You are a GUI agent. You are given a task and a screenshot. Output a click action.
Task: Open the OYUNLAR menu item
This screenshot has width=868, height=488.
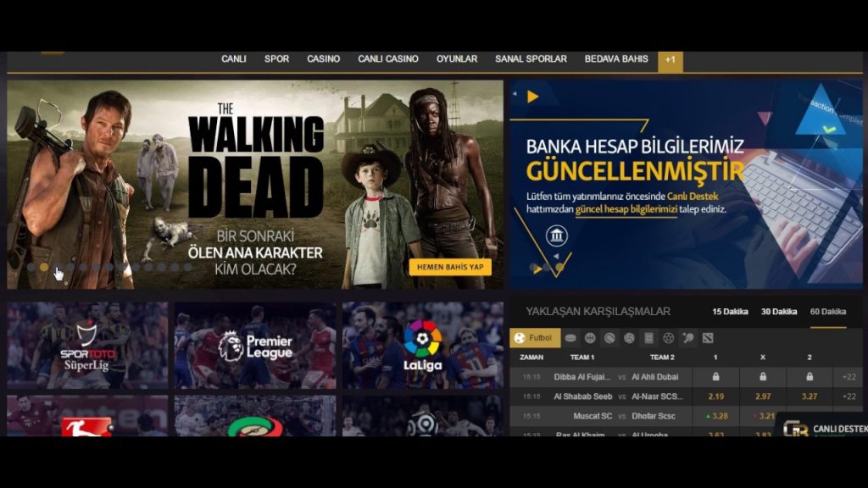[457, 58]
